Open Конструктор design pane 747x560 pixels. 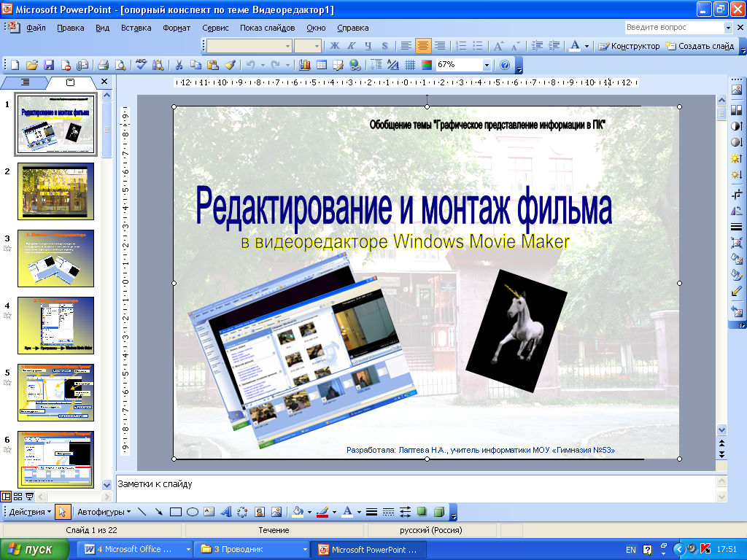coord(630,46)
